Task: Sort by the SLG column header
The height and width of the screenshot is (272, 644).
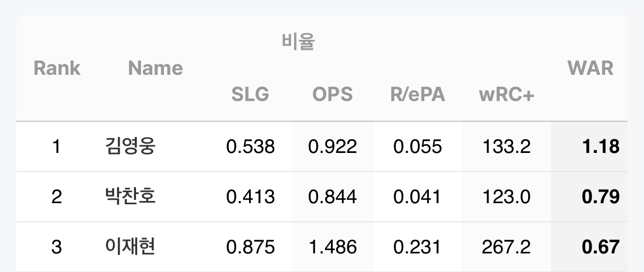Action: point(250,94)
